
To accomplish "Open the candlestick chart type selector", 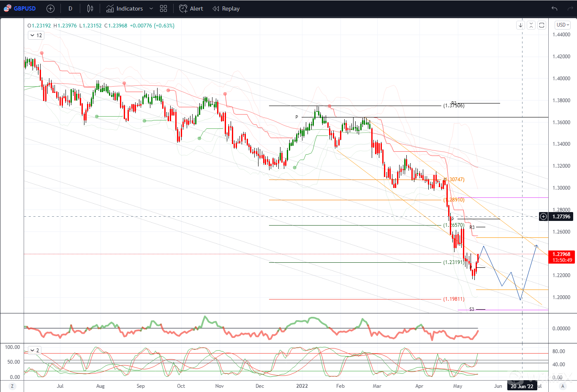I will (x=90, y=8).
